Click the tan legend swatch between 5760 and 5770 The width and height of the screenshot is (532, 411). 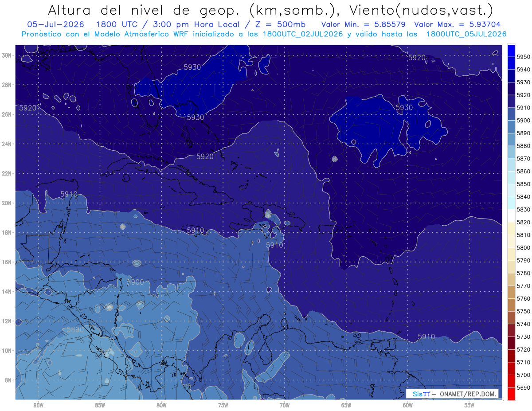click(511, 292)
